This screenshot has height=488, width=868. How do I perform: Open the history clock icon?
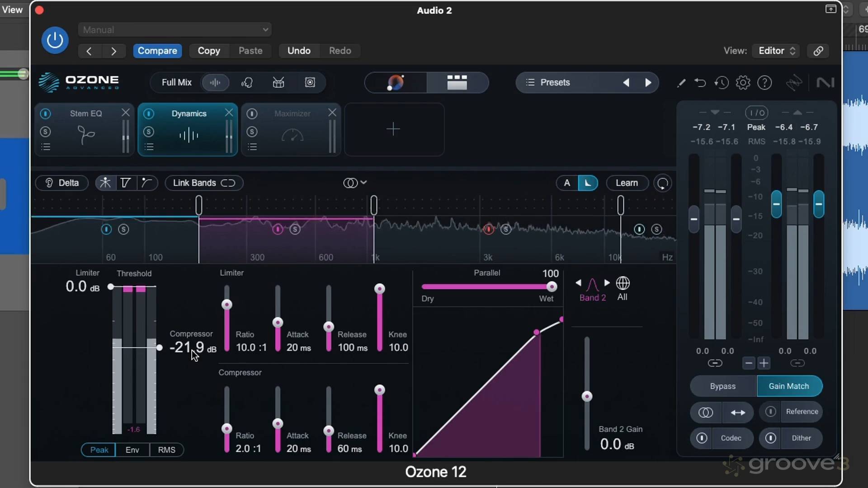722,83
